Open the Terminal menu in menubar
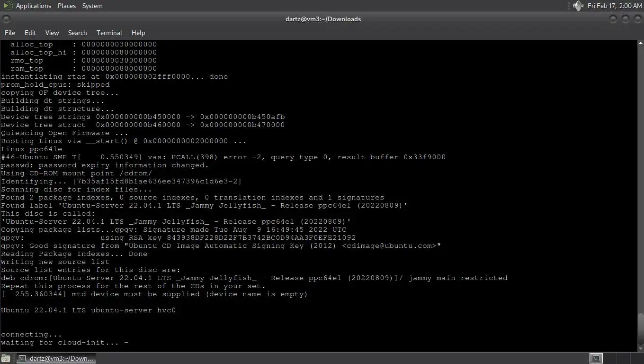644x364 pixels. click(x=109, y=33)
